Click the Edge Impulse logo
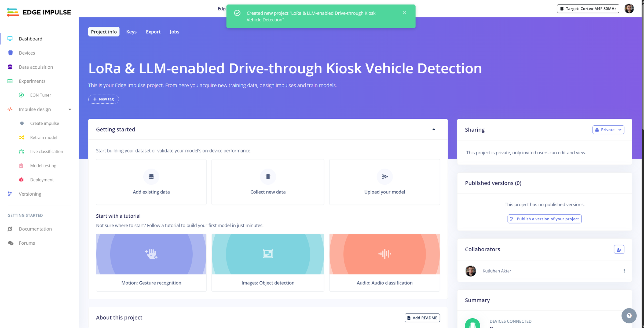 (39, 12)
